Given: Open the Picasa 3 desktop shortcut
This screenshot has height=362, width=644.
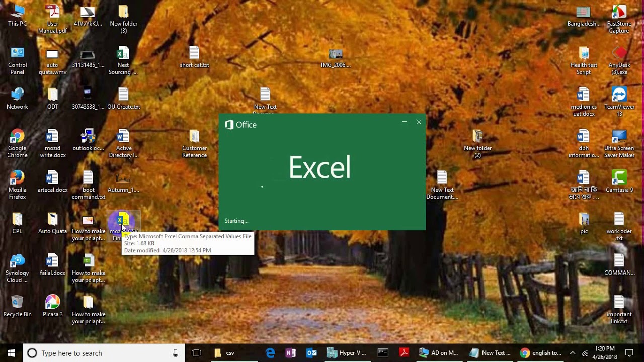Looking at the screenshot, I should click(x=52, y=306).
